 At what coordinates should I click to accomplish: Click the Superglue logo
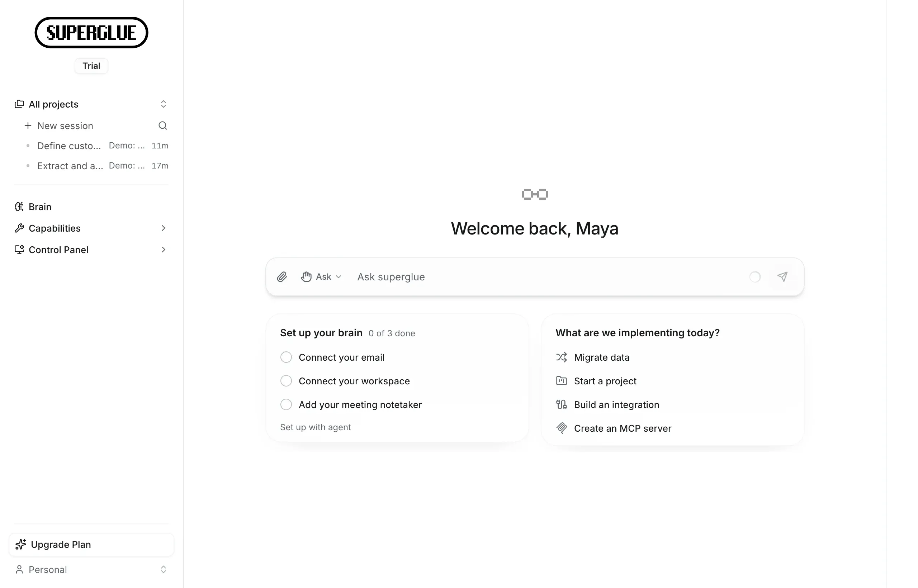(x=91, y=33)
